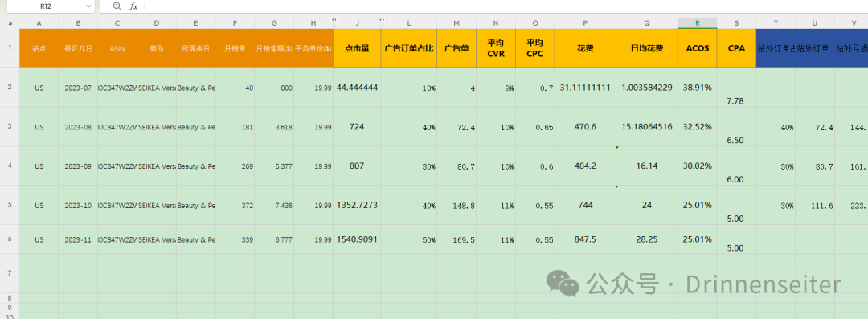Expand hidden column between J and L
The width and height of the screenshot is (868, 319).
click(382, 20)
